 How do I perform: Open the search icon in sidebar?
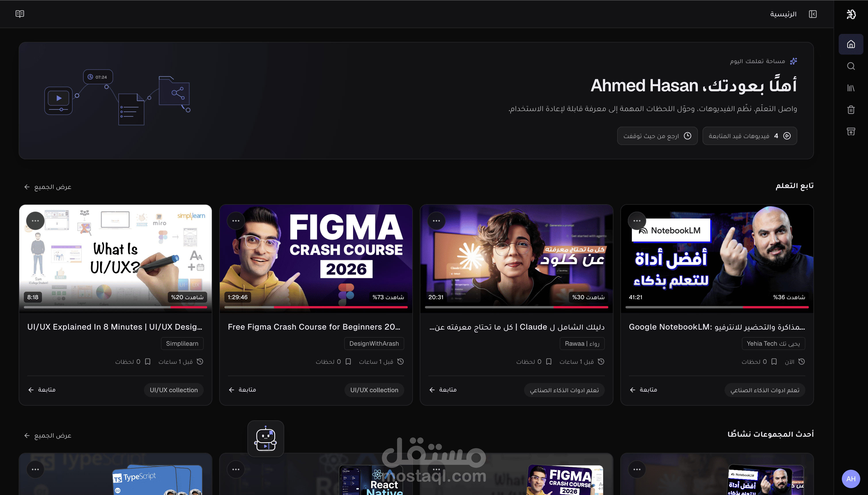click(x=851, y=66)
